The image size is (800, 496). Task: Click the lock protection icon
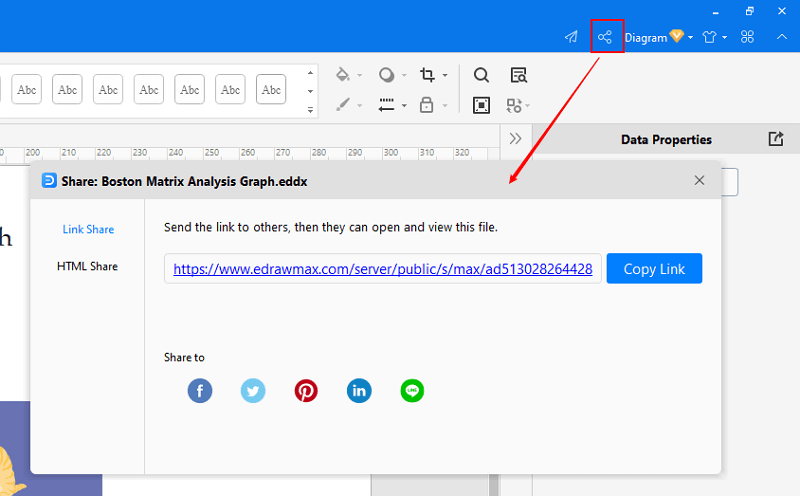427,105
